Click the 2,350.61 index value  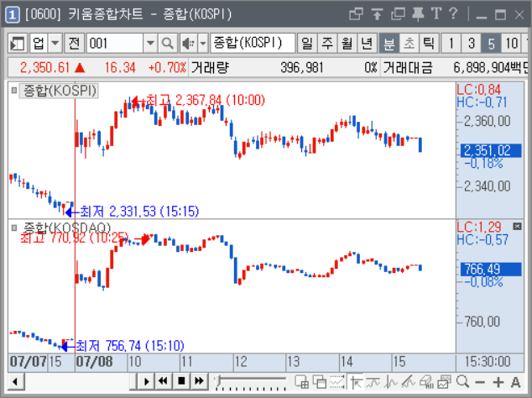44,67
